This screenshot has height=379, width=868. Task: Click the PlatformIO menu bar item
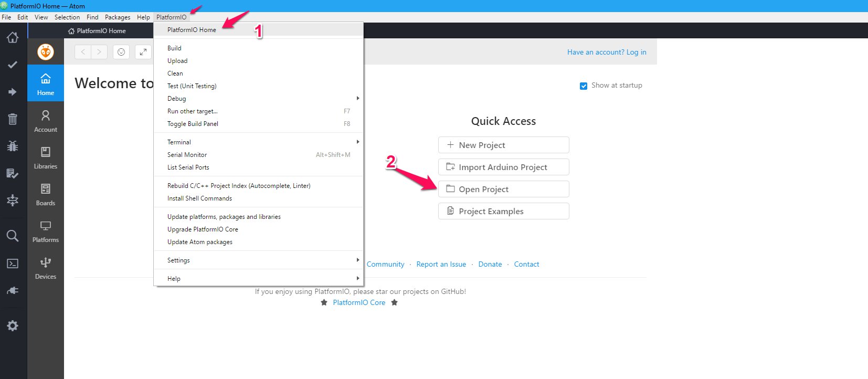pos(172,17)
